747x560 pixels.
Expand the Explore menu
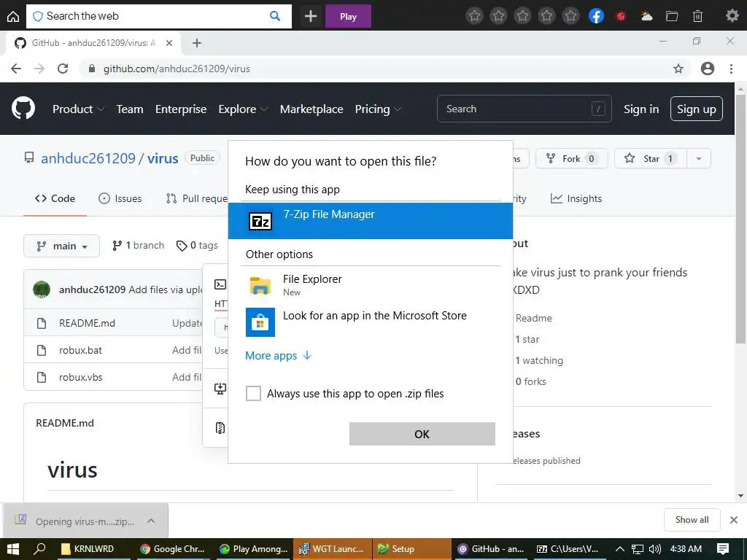point(243,109)
